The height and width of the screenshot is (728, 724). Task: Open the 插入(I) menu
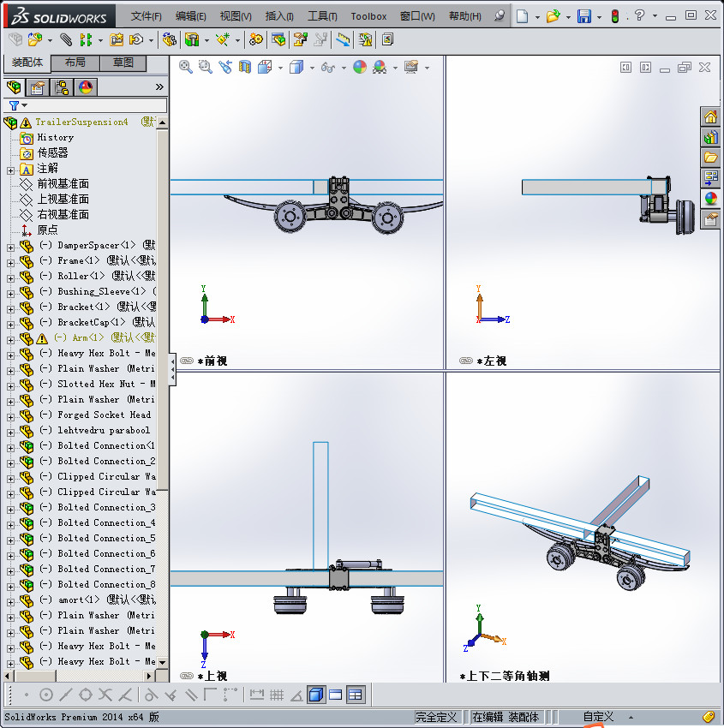tap(279, 16)
